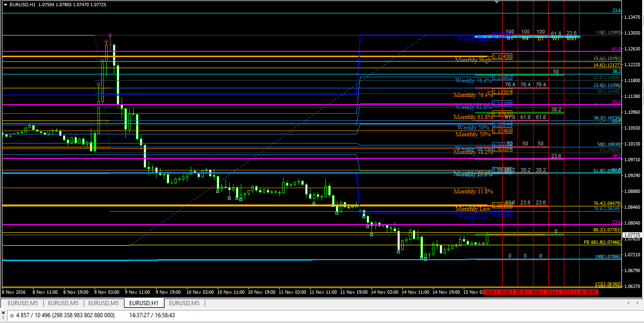644x323 pixels.
Task: Click the yellow MN1 timeframe label
Action: click(571, 38)
